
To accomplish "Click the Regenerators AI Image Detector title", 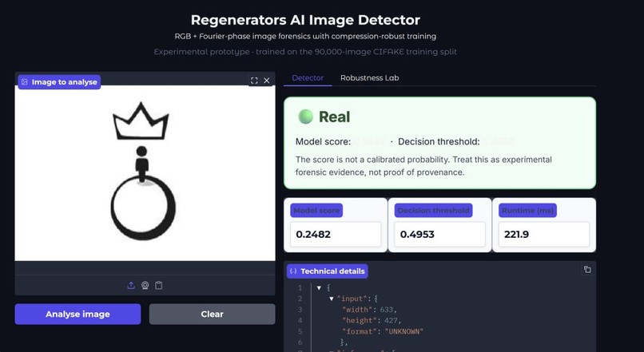I will [x=305, y=20].
